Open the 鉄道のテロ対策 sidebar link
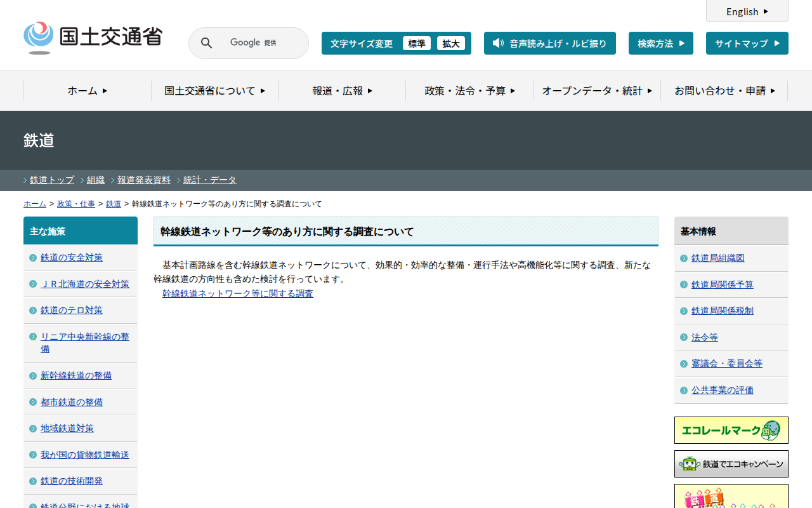The height and width of the screenshot is (508, 812). click(x=72, y=311)
